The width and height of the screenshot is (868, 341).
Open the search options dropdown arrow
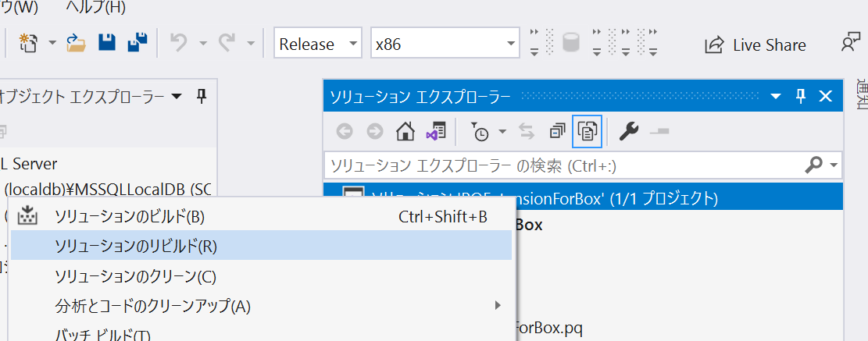click(x=834, y=165)
